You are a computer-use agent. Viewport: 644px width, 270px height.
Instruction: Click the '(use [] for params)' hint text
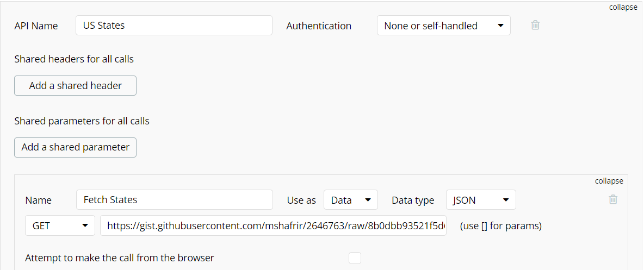500,225
